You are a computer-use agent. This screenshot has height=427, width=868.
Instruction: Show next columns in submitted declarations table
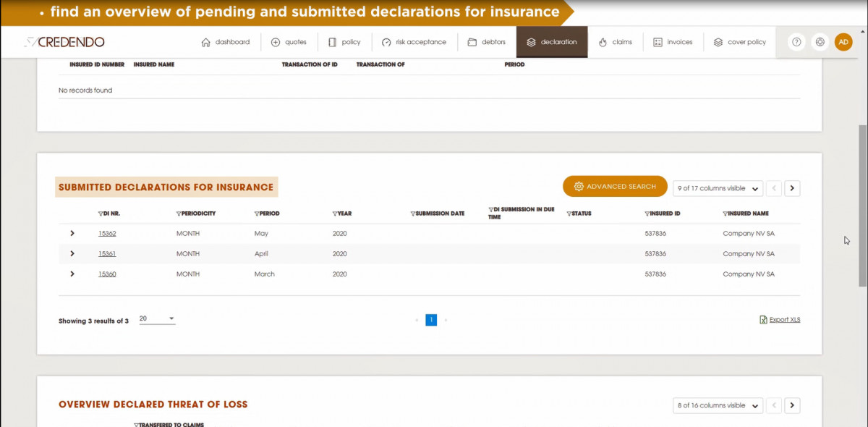[x=793, y=188]
